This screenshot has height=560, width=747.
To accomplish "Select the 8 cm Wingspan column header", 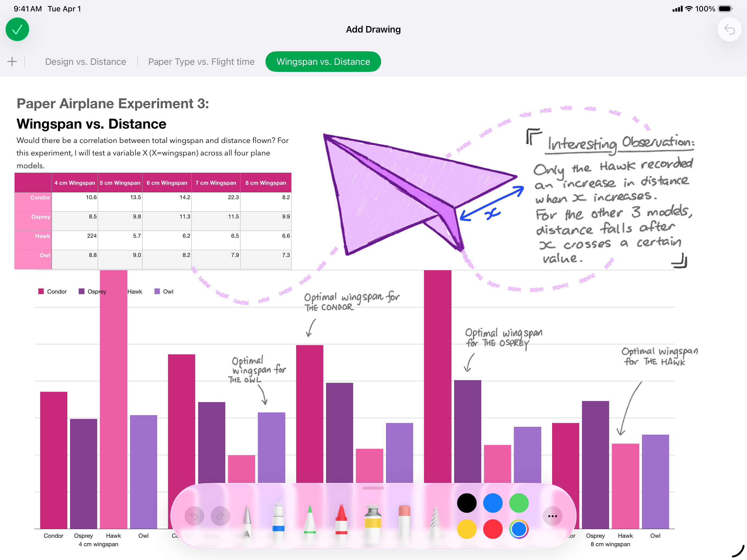I will 266,183.
